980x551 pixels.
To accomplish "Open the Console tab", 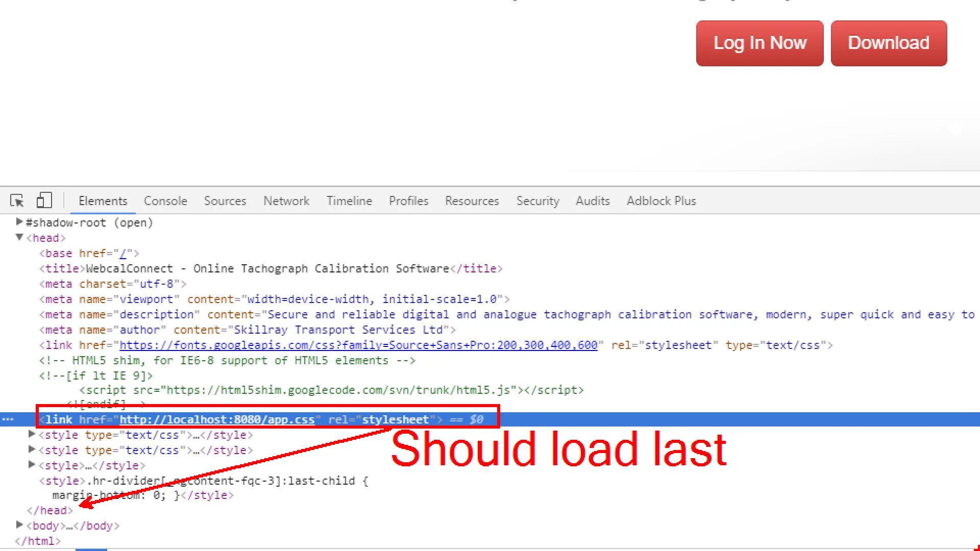I will click(165, 201).
